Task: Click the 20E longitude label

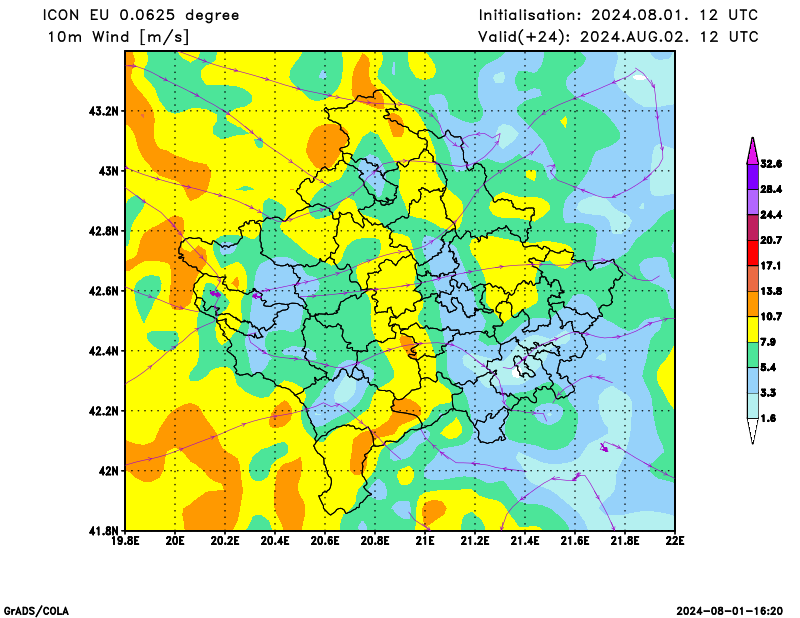Action: tap(175, 540)
